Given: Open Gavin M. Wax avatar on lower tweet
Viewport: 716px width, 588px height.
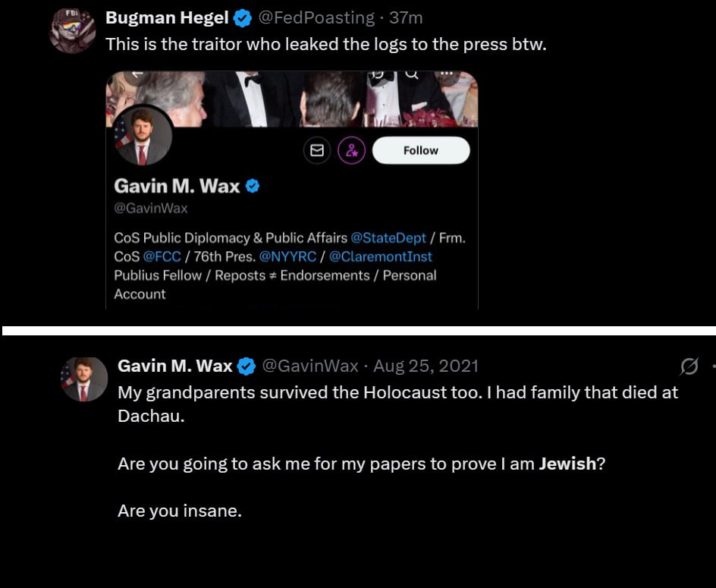Looking at the screenshot, I should coord(84,379).
